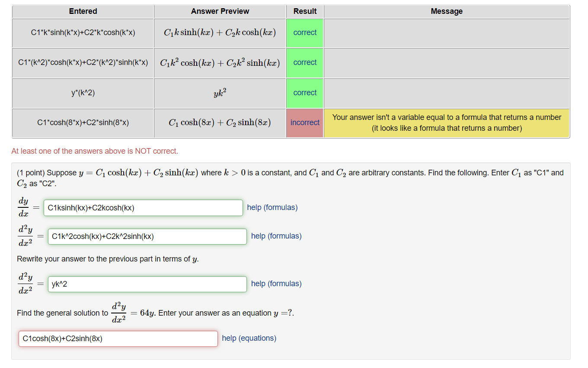588x368 pixels.
Task: Select the yk^2 answer input field
Action: click(147, 284)
